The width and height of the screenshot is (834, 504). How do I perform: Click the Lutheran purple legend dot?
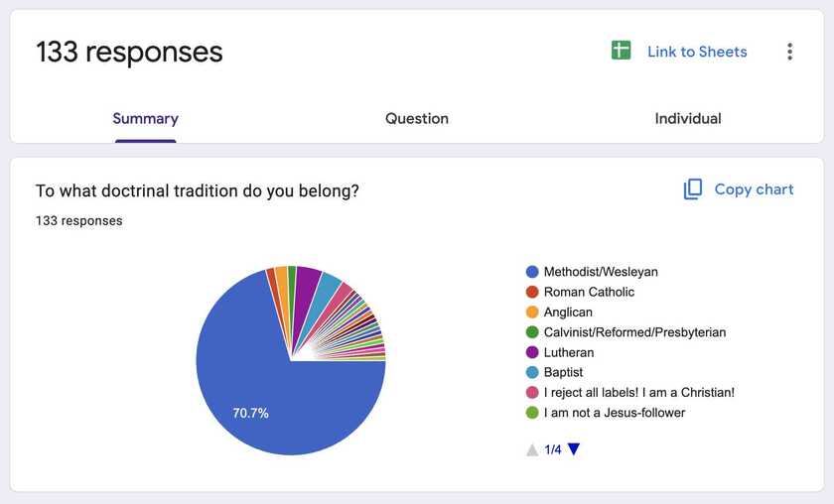point(532,352)
